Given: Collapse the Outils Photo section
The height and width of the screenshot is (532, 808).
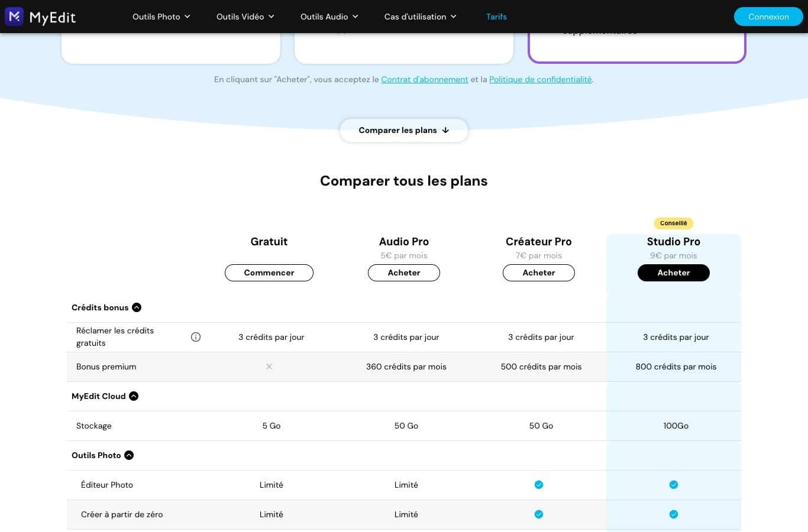Looking at the screenshot, I should 129,455.
